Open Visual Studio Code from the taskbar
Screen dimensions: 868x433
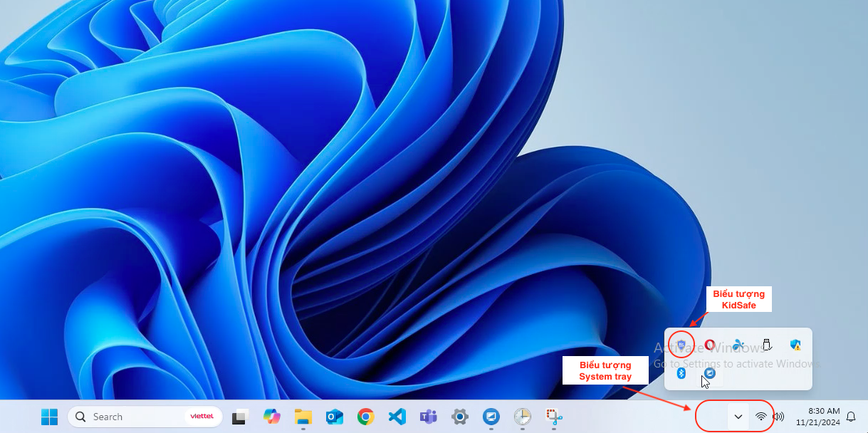397,417
